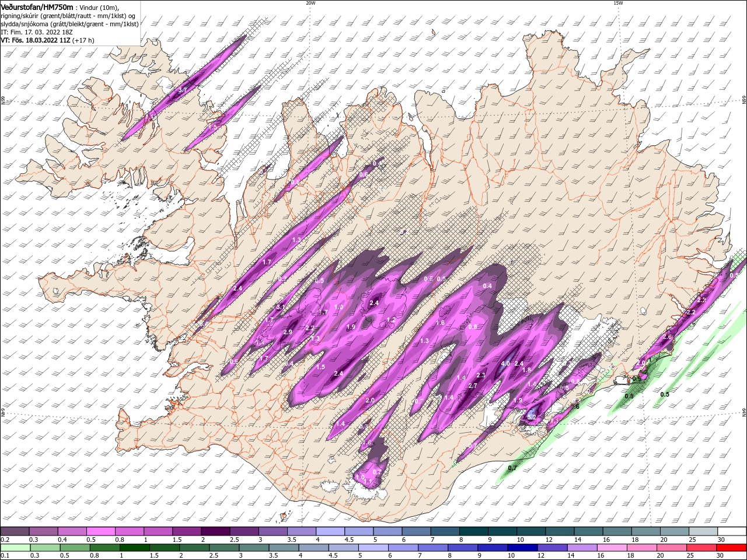Click the 2.9 snowfall value on the map
This screenshot has height=560, width=747.
[287, 332]
